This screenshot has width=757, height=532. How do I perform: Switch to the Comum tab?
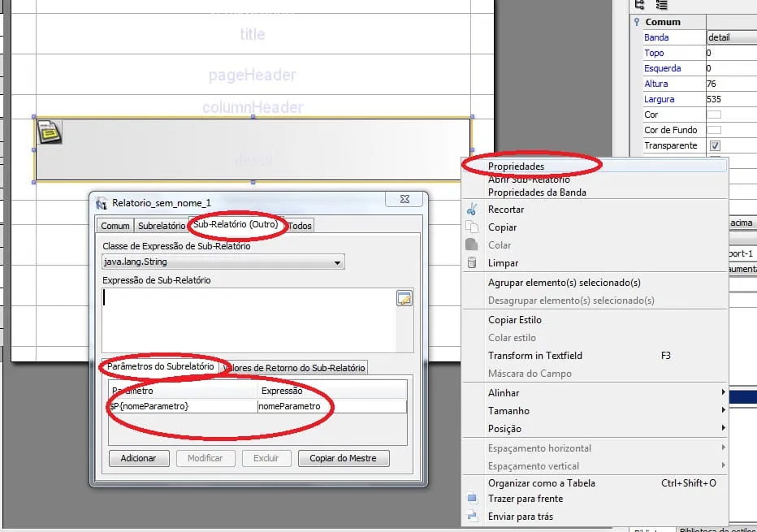coord(115,226)
